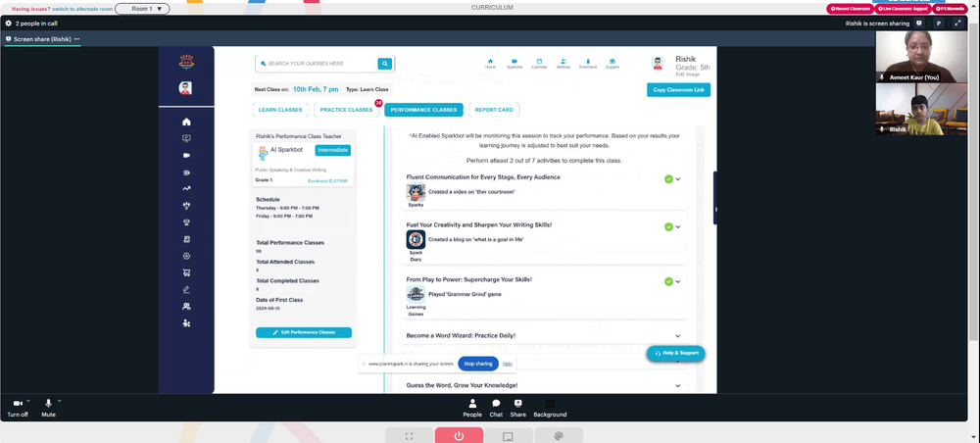Viewport: 980px width, 443px height.
Task: Click the search queries input field
Action: (317, 64)
